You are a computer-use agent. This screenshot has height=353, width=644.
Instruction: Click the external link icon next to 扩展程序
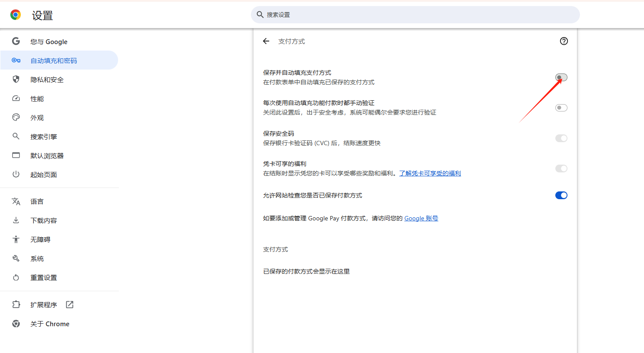tap(70, 305)
